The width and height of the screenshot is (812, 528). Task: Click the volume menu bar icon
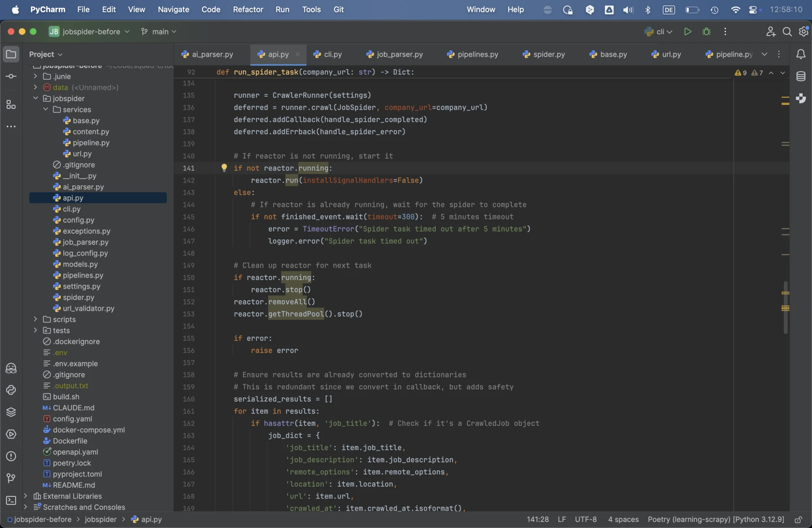628,10
